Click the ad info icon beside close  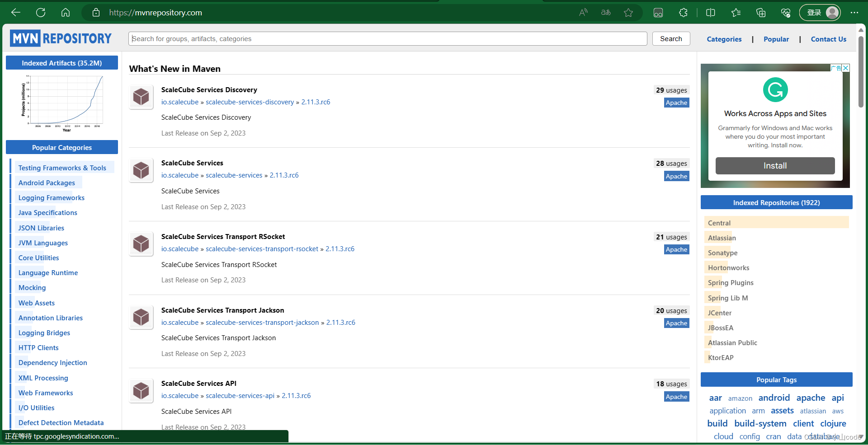836,68
